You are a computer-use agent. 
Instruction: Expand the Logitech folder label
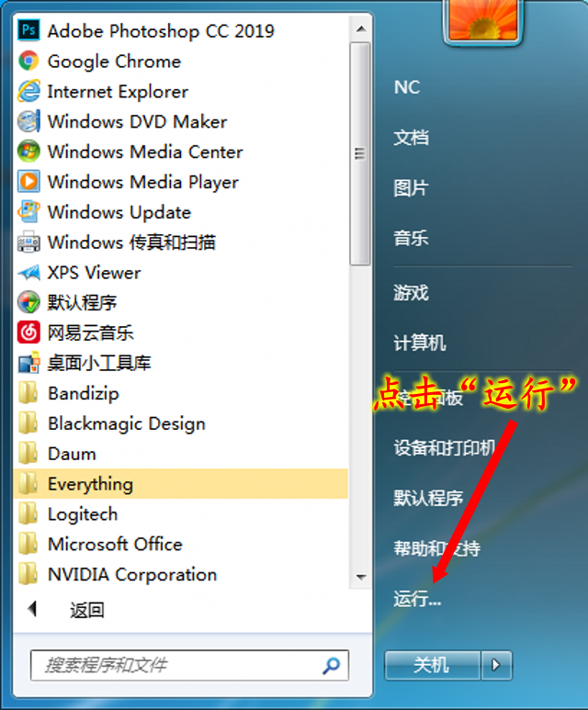(x=83, y=514)
